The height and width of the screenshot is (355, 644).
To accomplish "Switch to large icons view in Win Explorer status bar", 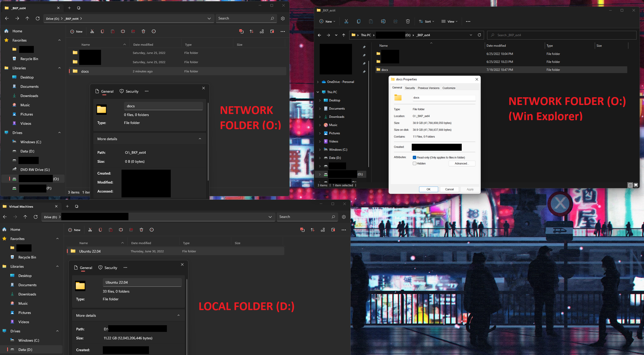I will [x=636, y=185].
